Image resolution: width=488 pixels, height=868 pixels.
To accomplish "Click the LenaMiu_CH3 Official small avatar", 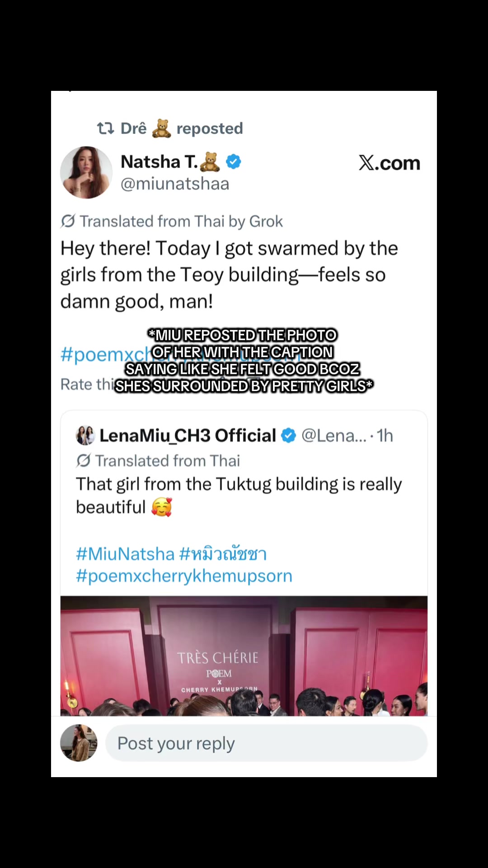I will [85, 435].
